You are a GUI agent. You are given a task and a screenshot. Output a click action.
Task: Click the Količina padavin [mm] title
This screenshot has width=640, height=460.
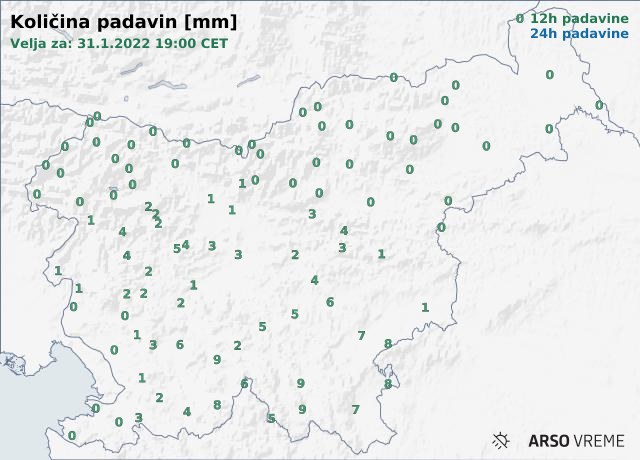point(123,22)
